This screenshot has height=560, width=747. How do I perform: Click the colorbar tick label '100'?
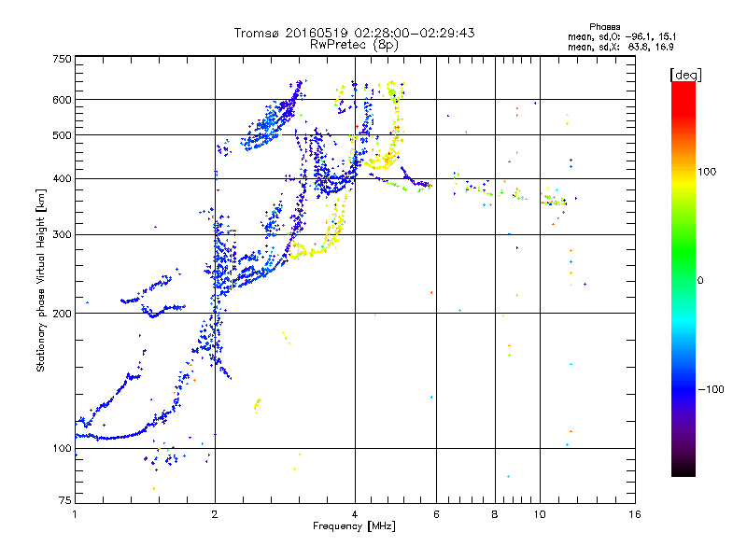707,172
